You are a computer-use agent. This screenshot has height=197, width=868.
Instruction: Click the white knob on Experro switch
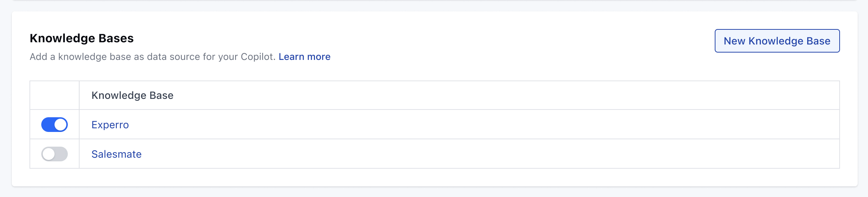point(60,125)
